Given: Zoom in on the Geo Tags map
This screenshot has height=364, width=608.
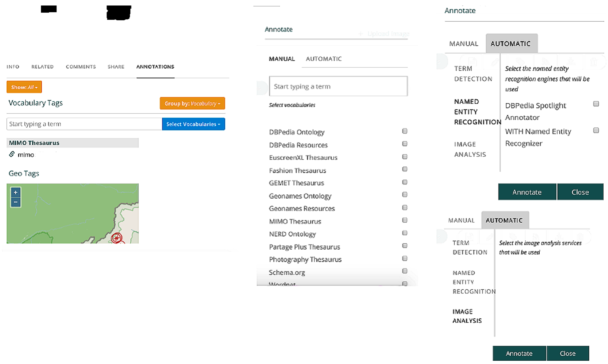Looking at the screenshot, I should click(x=15, y=193).
